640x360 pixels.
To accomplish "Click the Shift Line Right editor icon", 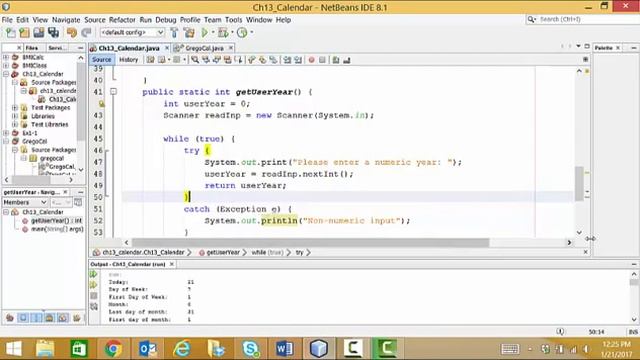I will (x=298, y=60).
